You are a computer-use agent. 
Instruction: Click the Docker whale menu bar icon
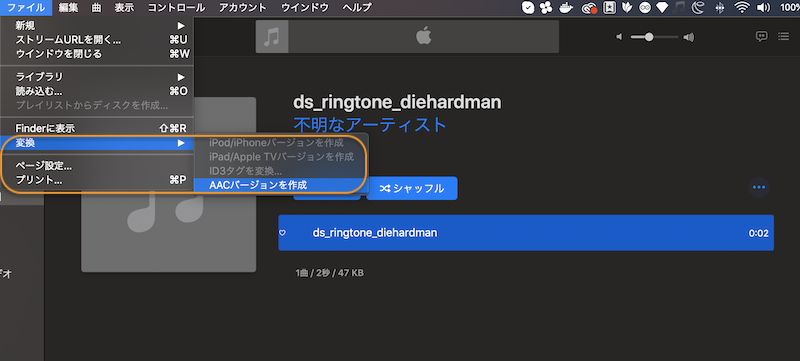[566, 8]
